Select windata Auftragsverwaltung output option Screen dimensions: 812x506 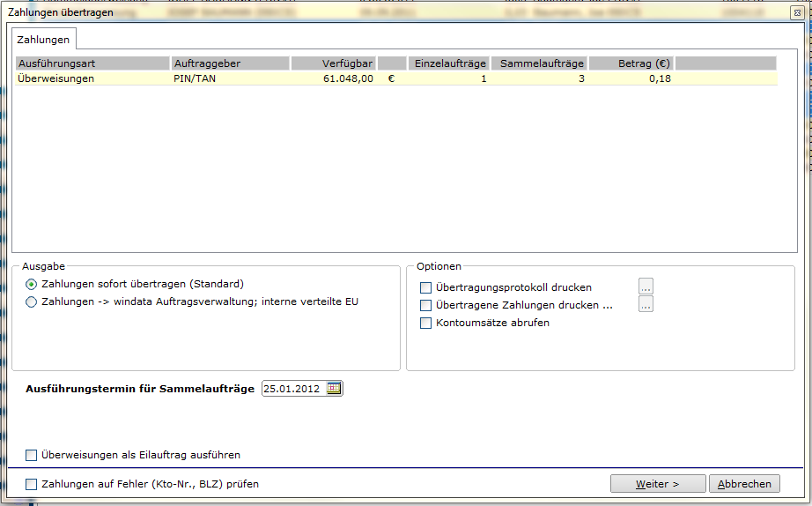pyautogui.click(x=32, y=301)
